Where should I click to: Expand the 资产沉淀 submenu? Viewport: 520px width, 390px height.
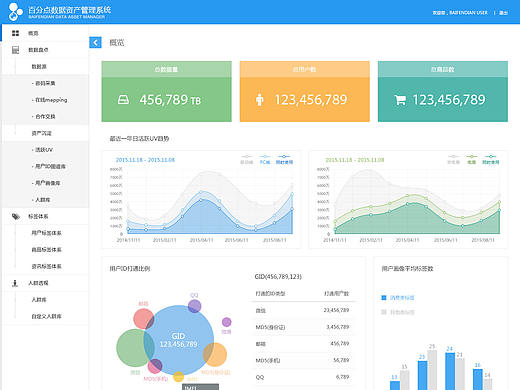pos(45,133)
